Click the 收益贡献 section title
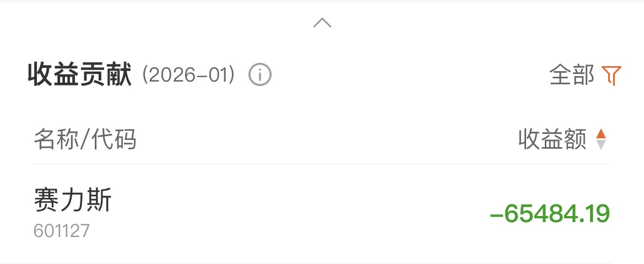Image resolution: width=644 pixels, height=264 pixels. tap(80, 75)
